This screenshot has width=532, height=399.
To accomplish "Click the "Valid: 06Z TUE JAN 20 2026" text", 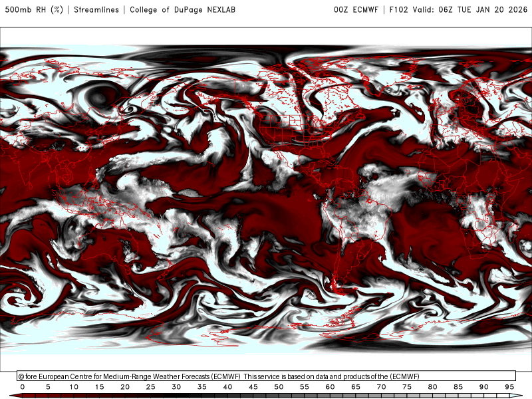I will tap(470, 9).
